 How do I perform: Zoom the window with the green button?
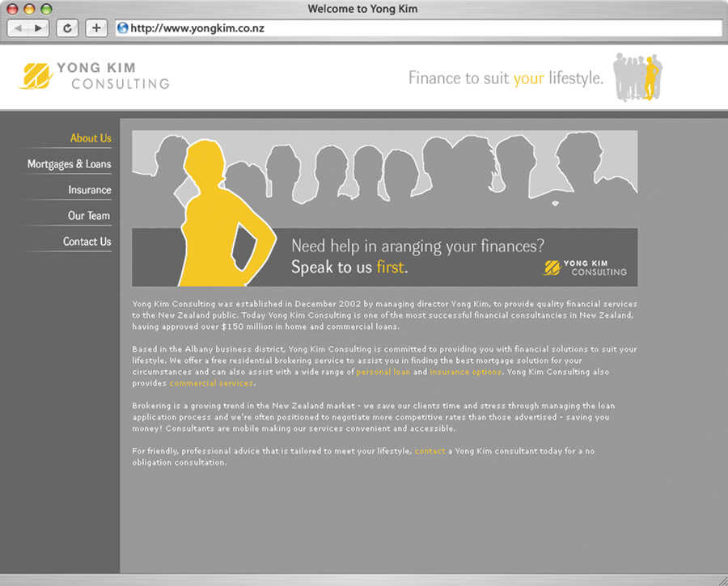tap(46, 9)
